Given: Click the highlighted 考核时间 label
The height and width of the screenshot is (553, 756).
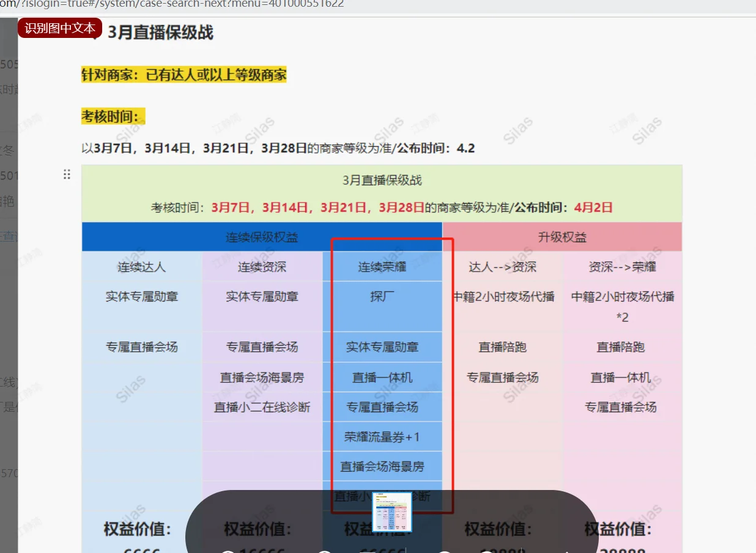Looking at the screenshot, I should click(x=113, y=116).
